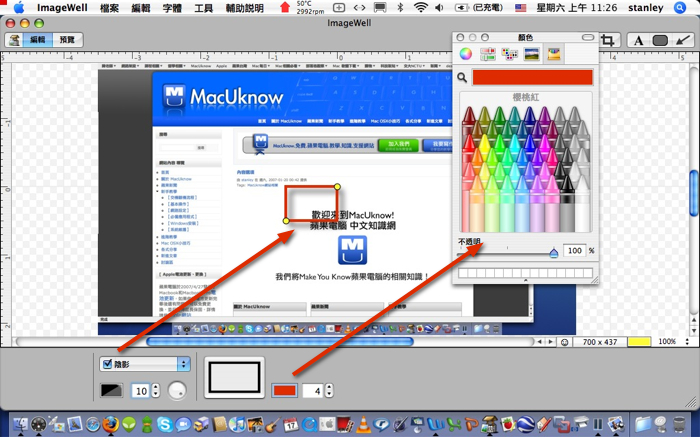The width and height of the screenshot is (700, 437).
Task: Open the ImageWell application menu
Action: (62, 8)
